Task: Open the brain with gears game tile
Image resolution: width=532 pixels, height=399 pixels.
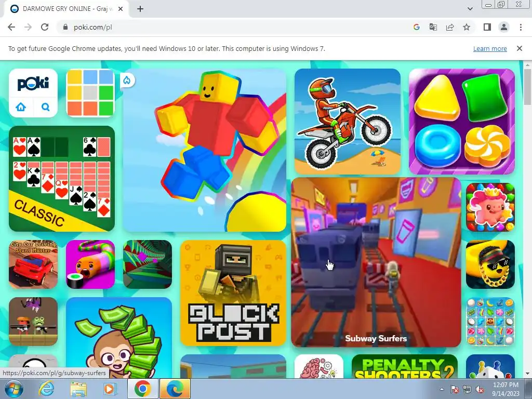Action: (x=318, y=366)
